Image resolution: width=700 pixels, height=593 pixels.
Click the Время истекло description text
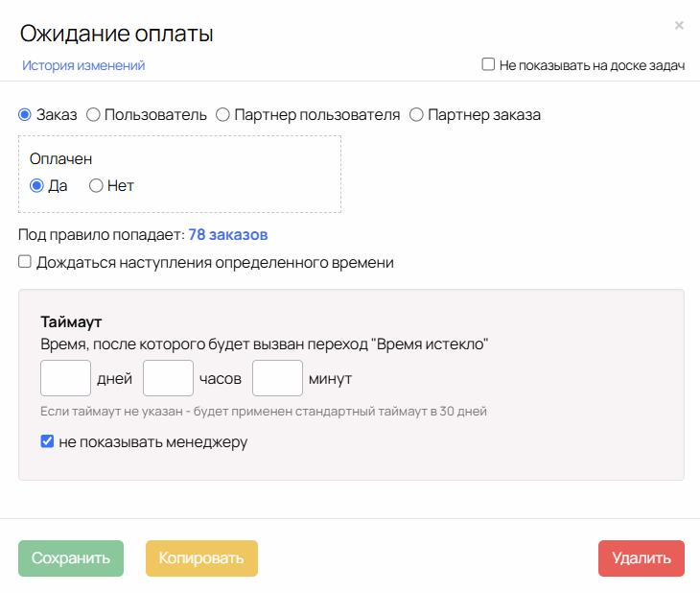tap(265, 344)
